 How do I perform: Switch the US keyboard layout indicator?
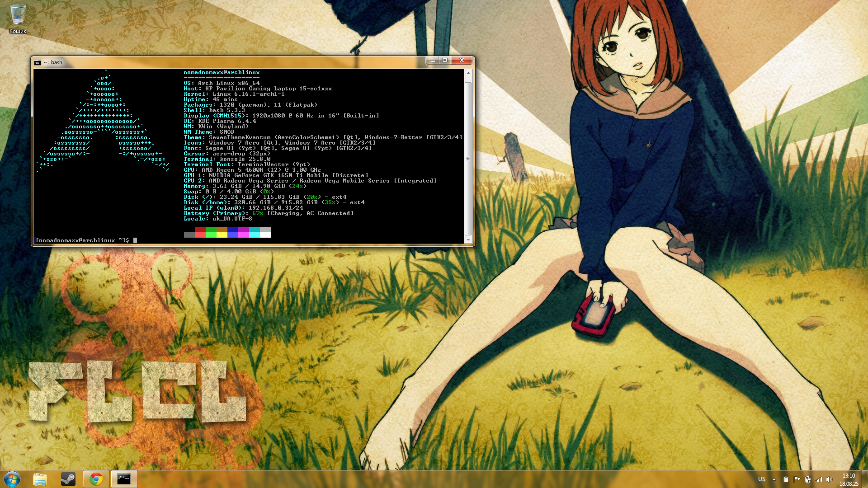tap(762, 479)
